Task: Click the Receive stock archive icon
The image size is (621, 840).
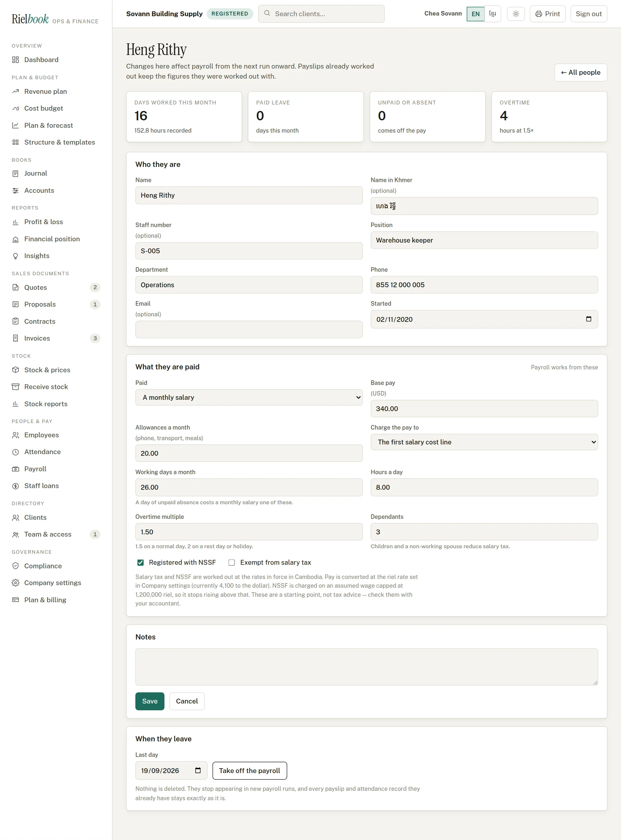Action: click(16, 387)
